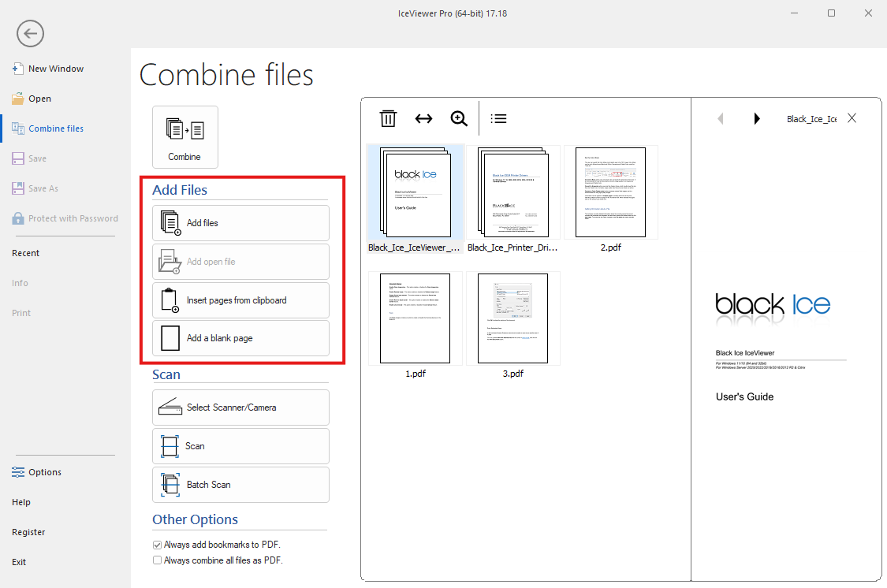Click the Options sliders icon
This screenshot has height=588, width=887.
17,472
